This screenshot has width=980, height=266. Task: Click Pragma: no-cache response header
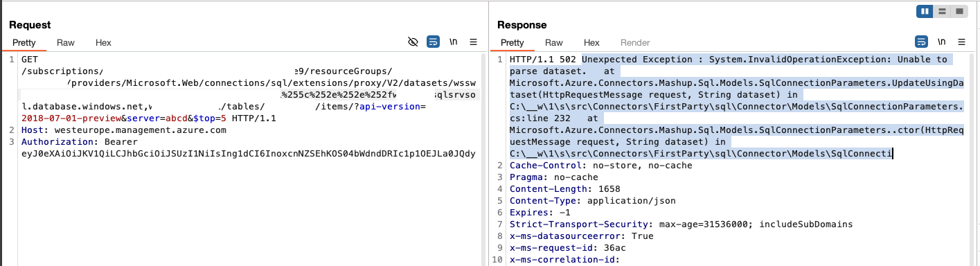point(553,177)
